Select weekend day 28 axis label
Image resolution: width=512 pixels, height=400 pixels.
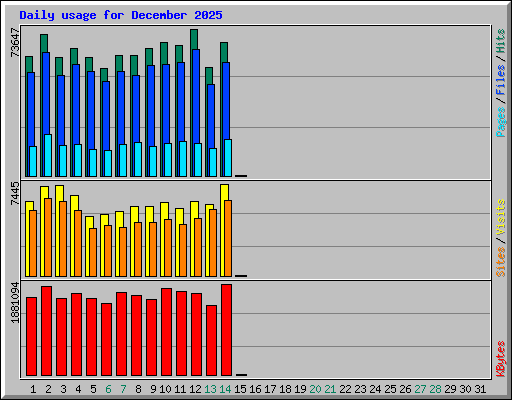[435, 389]
